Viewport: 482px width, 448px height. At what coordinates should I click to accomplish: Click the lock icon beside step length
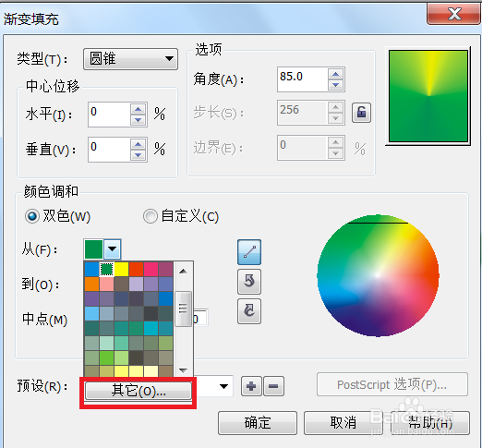(x=361, y=113)
